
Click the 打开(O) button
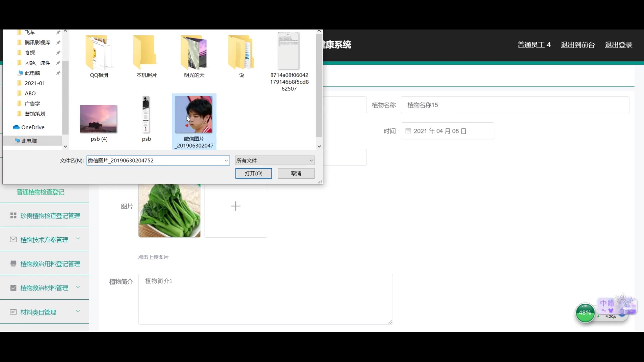coord(254,173)
